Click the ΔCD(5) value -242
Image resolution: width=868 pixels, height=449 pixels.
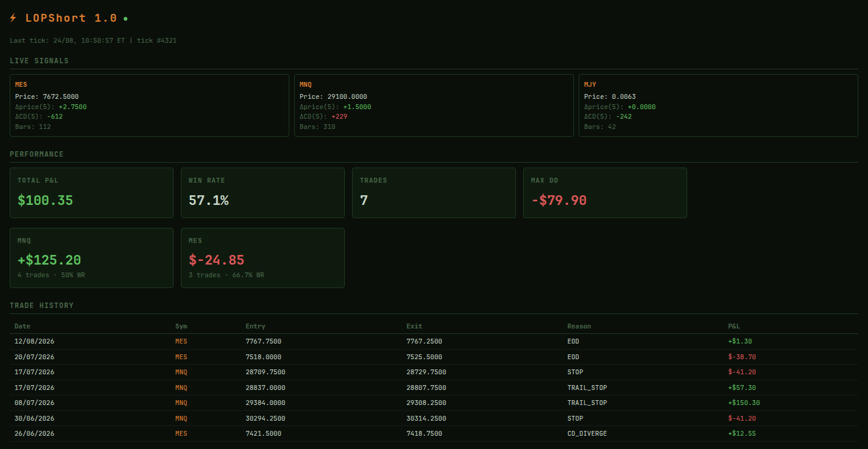[623, 116]
